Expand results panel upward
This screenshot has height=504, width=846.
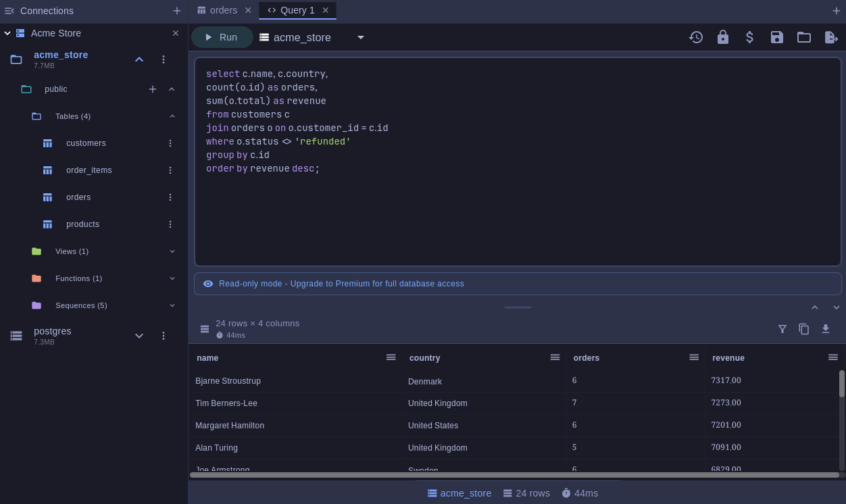pos(815,307)
